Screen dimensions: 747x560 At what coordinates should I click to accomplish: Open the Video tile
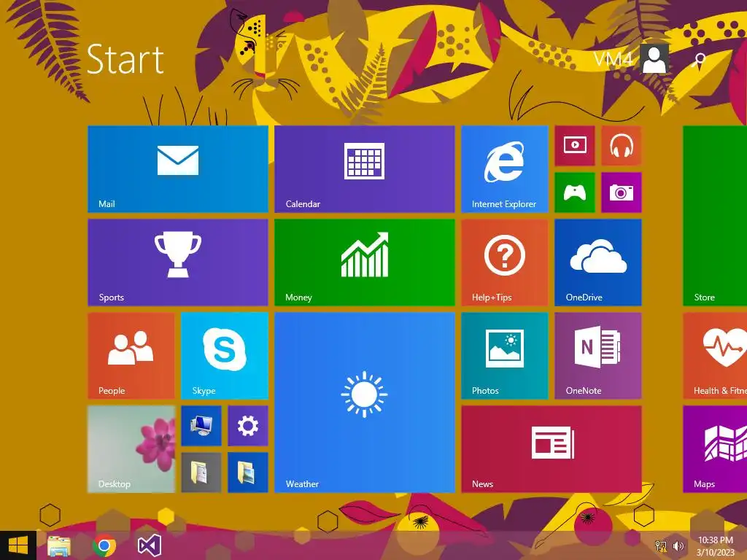pos(575,146)
